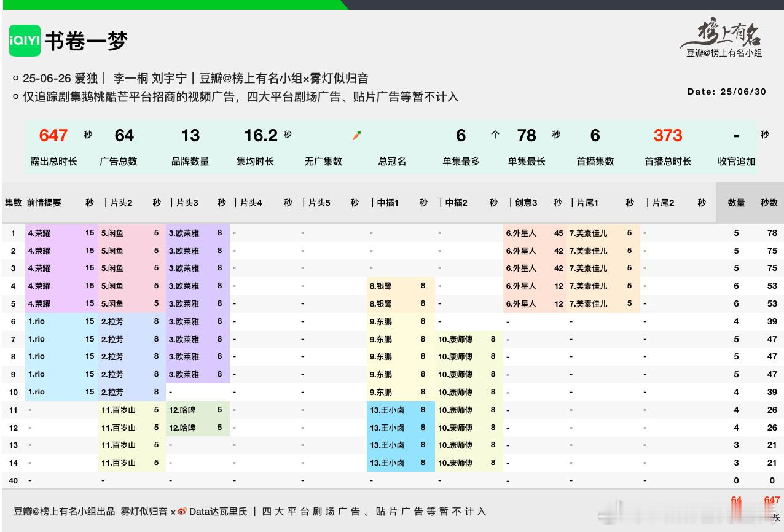Image resolution: width=784 pixels, height=532 pixels.
Task: Click the 秒数 value 78 in episode 1 row
Action: [772, 233]
